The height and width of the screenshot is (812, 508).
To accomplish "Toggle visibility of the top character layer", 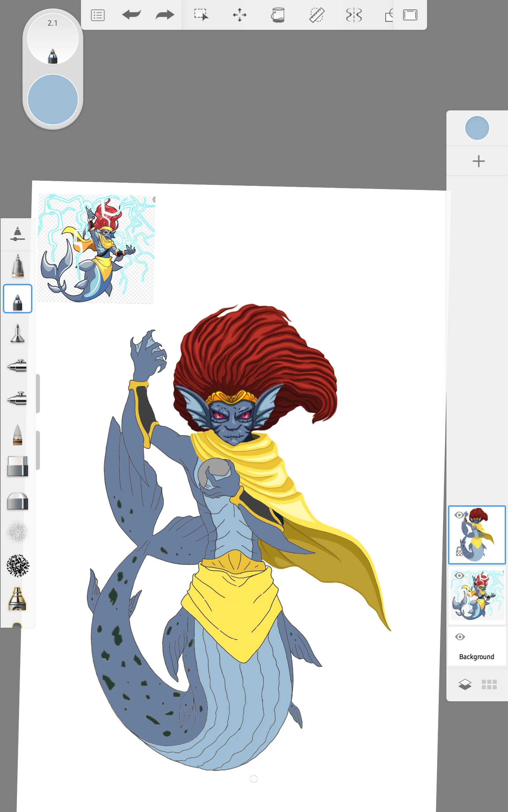I will point(459,515).
